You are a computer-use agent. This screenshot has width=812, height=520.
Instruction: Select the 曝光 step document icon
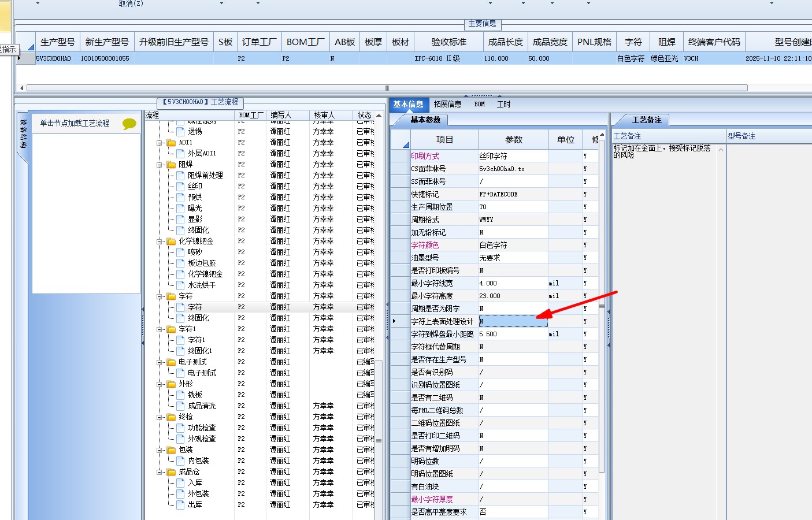coord(180,208)
